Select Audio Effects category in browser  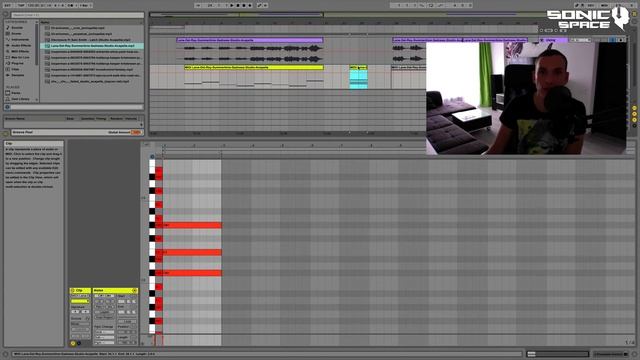click(x=21, y=45)
